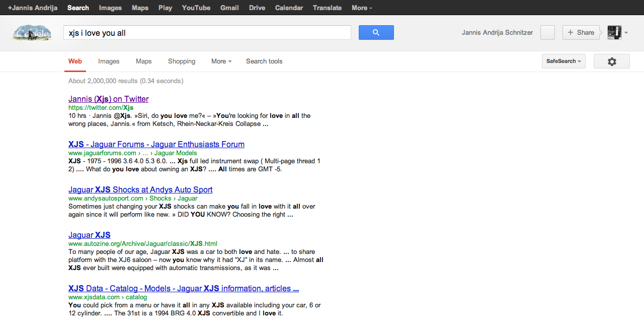Click the + Share button
The width and height of the screenshot is (644, 326).
point(581,32)
